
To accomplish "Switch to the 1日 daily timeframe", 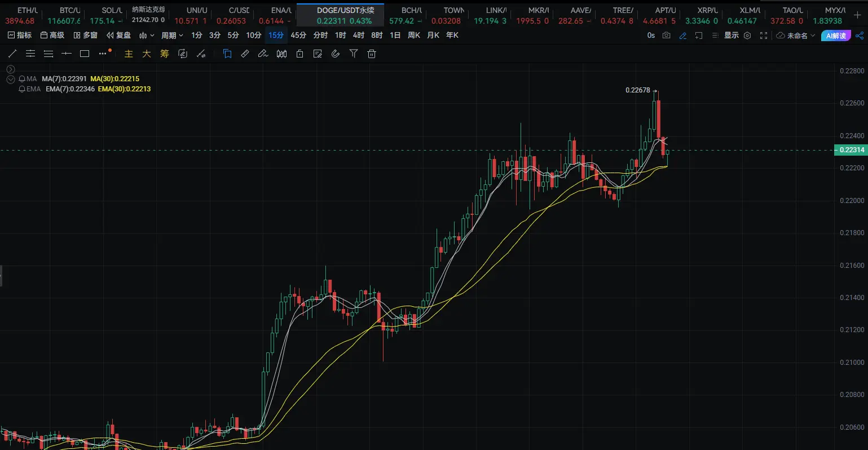I will coord(395,35).
